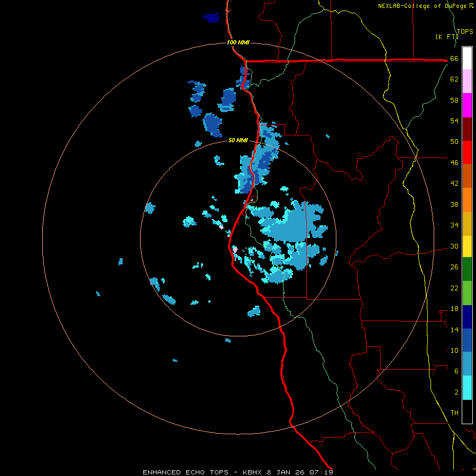The height and width of the screenshot is (476, 476).
Task: Select the light pink legend swatch
Action: click(x=467, y=81)
